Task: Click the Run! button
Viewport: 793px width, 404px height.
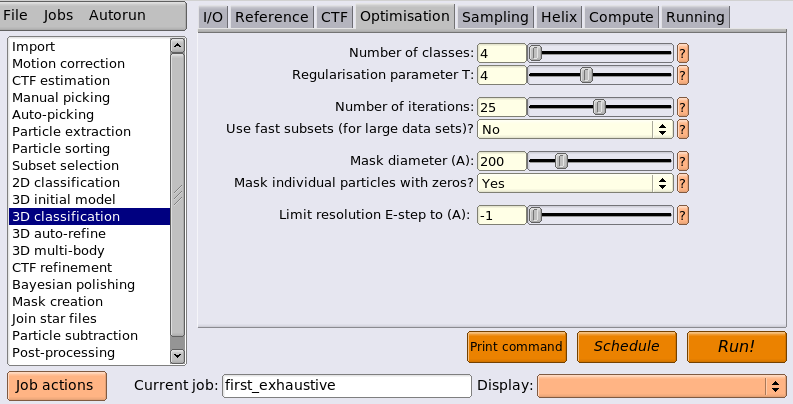Action: [736, 347]
